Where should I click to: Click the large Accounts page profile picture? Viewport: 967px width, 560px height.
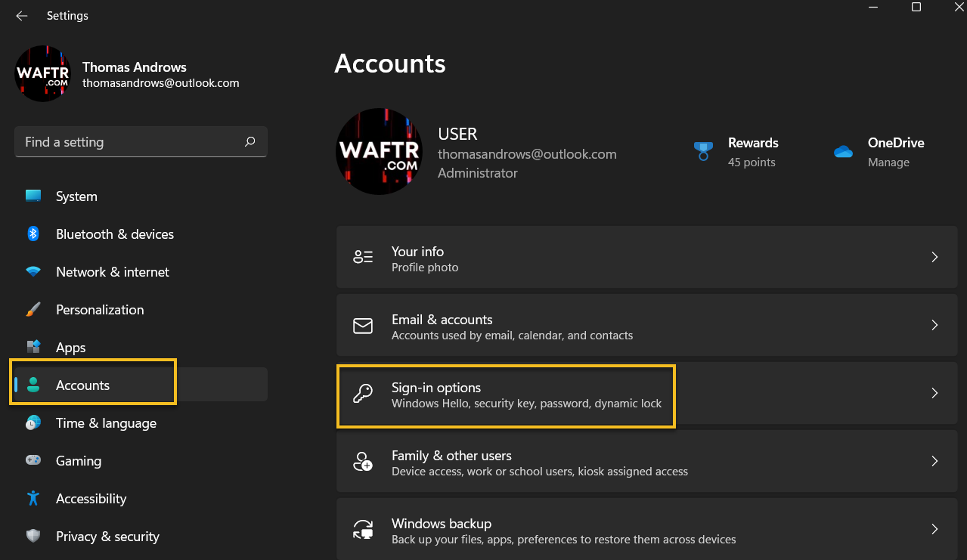click(379, 152)
